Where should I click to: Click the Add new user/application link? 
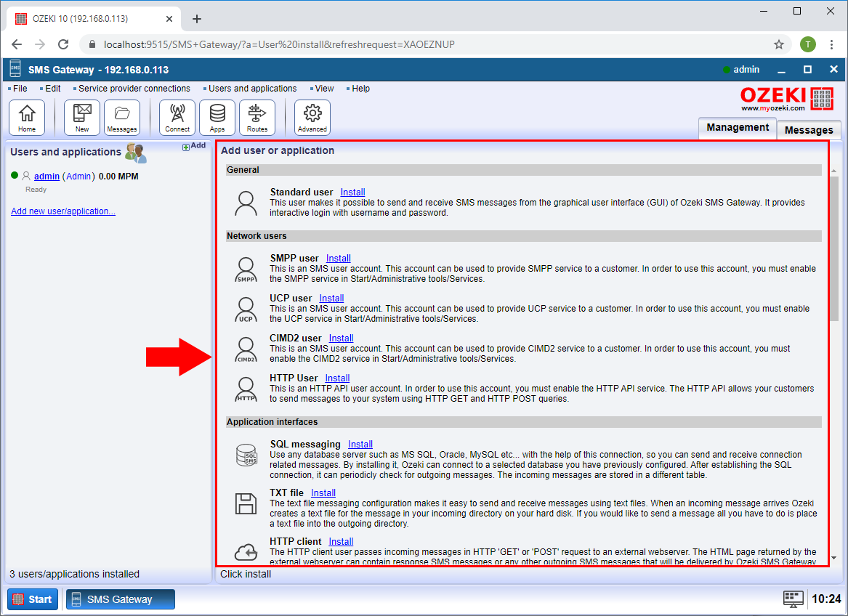pyautogui.click(x=63, y=211)
